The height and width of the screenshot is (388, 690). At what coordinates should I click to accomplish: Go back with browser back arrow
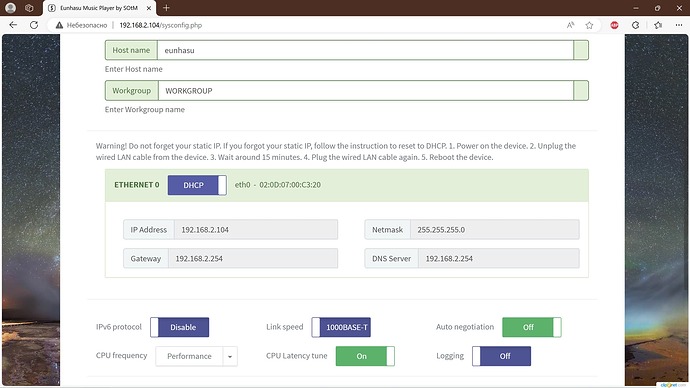click(13, 25)
